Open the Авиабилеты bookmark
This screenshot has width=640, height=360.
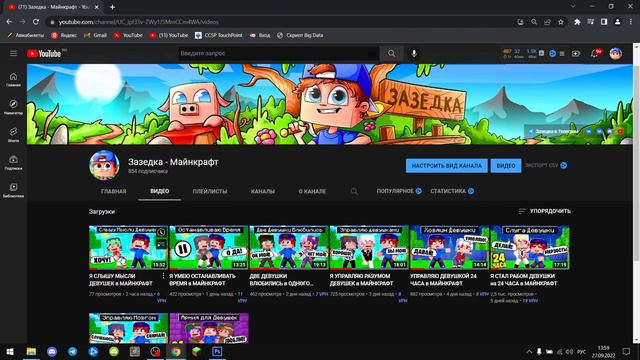[25, 36]
